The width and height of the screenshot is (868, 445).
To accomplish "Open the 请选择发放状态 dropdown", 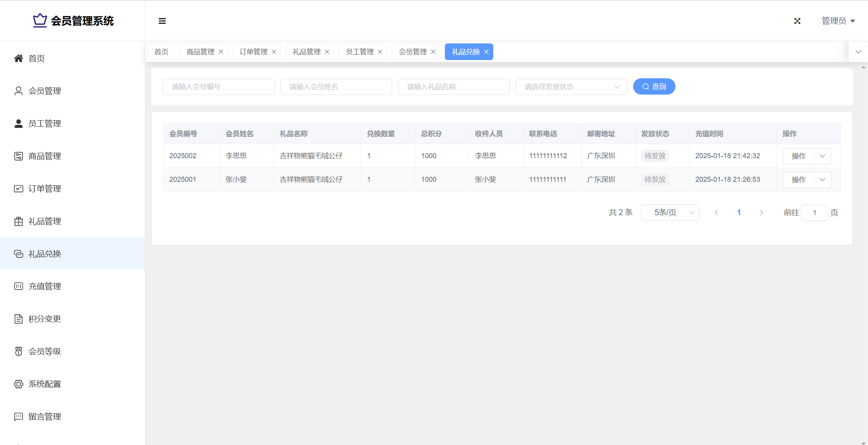I will point(571,87).
